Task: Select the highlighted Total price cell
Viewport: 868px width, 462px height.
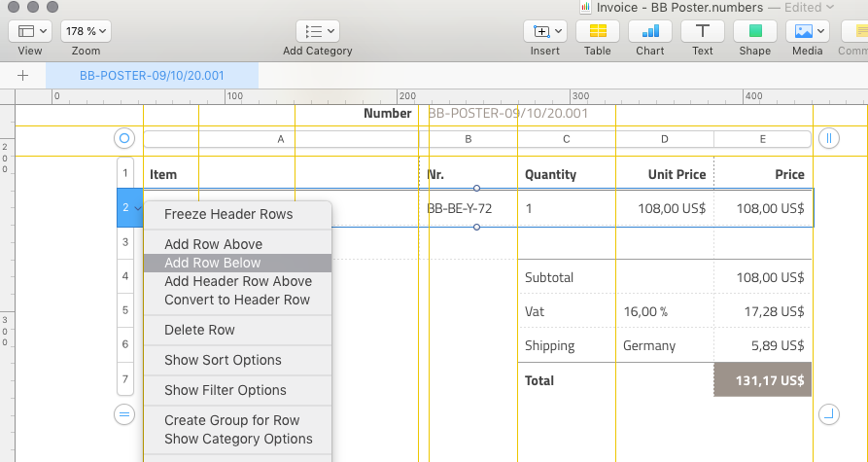Action: coord(762,380)
